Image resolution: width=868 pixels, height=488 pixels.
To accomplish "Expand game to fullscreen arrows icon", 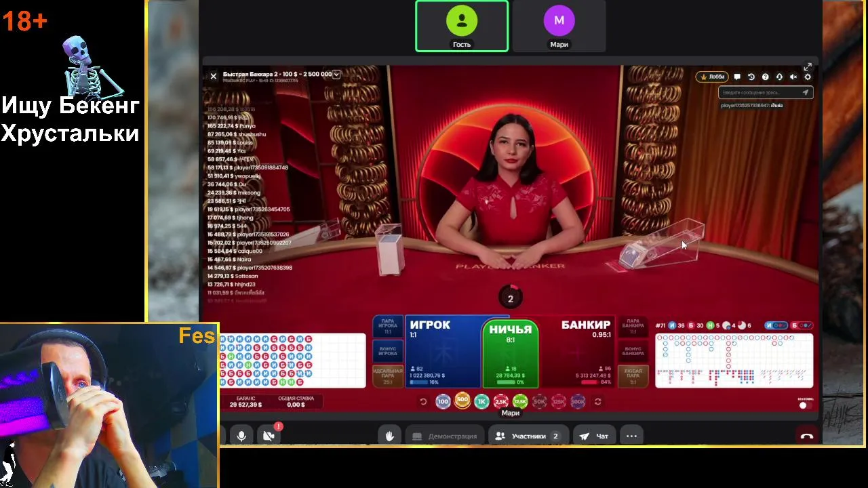I will point(808,66).
